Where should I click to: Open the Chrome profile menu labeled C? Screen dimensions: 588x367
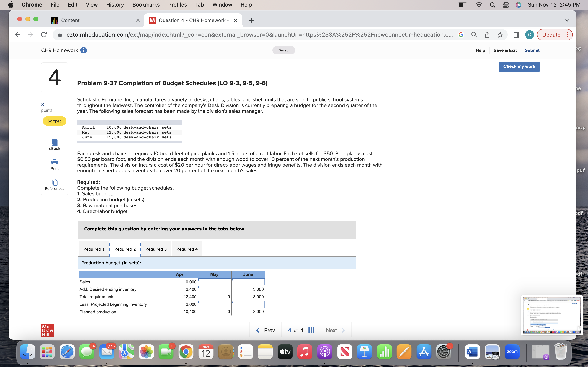coord(529,35)
